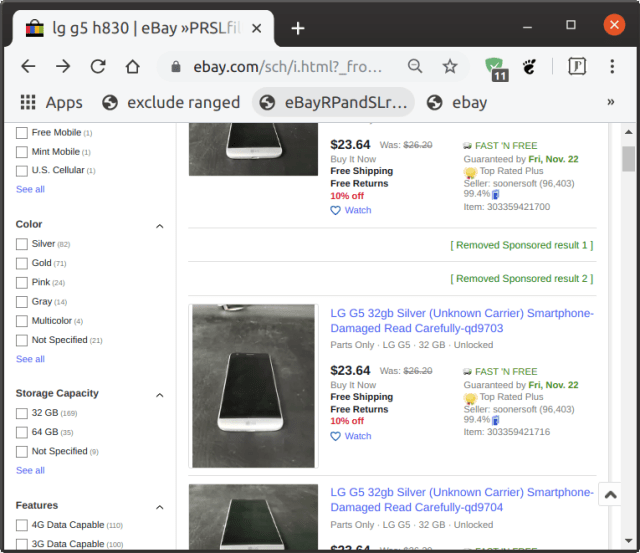The width and height of the screenshot is (640, 553).
Task: Go back to the previous page
Action: point(28,66)
